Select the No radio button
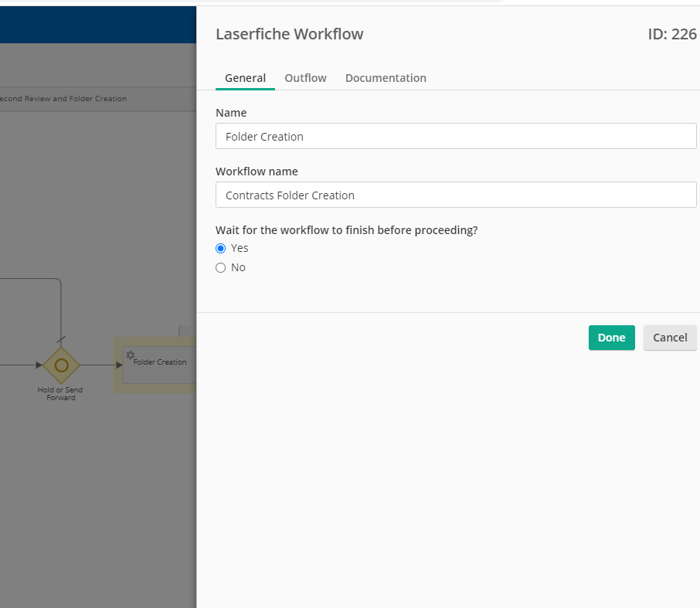 coord(220,268)
